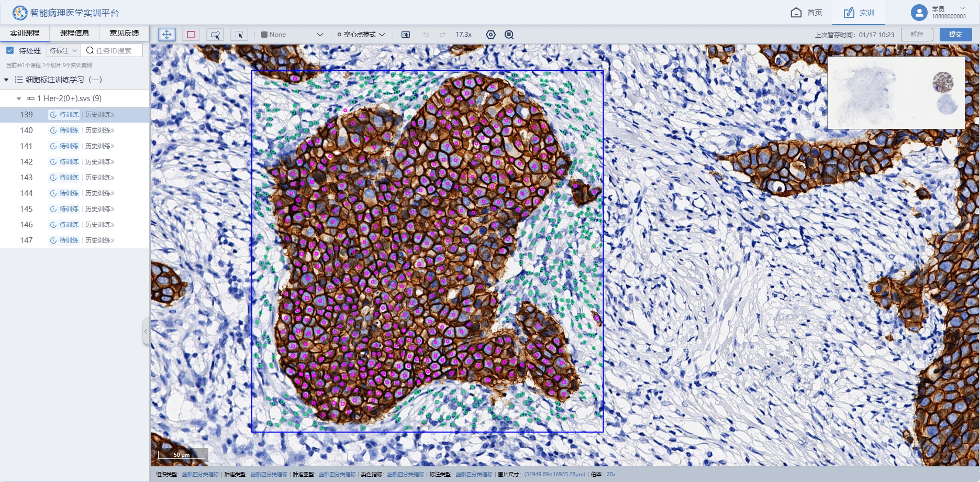Click the 上次暂存时间 timestamp text

[854, 35]
